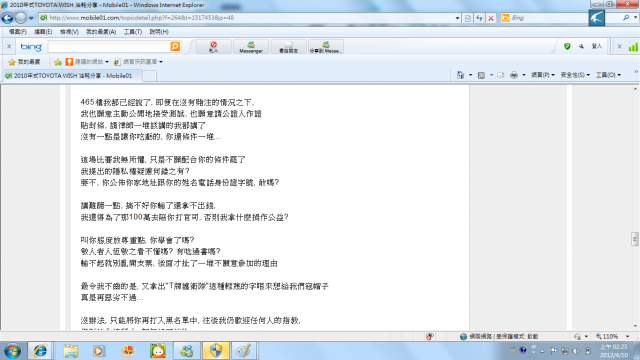This screenshot has height=360, width=640.
Task: Click the bing logo on the toolbar
Action: (31, 47)
